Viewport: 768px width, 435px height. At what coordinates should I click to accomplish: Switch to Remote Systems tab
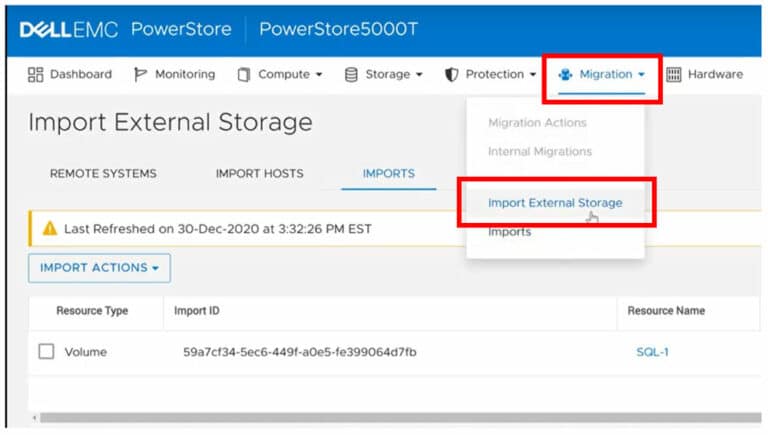(103, 173)
